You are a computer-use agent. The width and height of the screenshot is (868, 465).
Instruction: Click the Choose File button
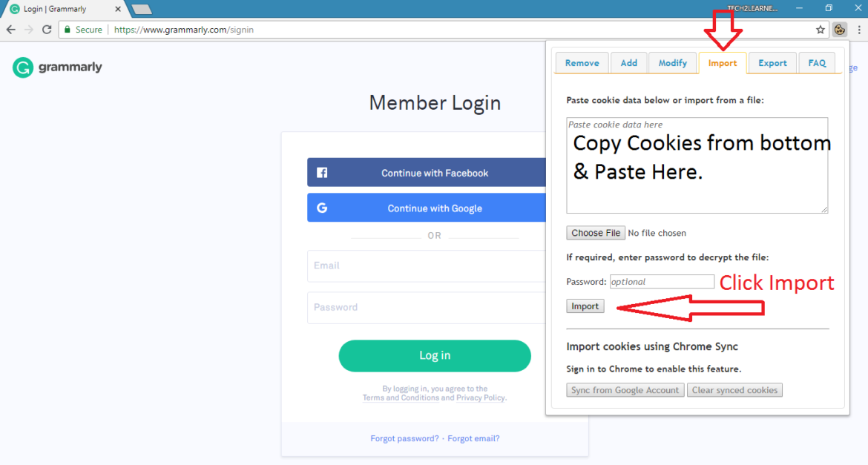click(596, 233)
